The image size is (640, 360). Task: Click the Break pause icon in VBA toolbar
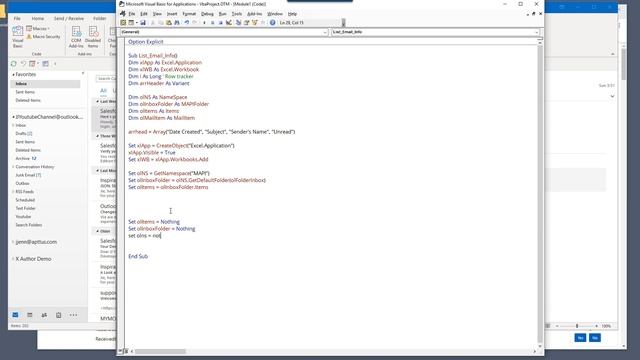[212, 22]
